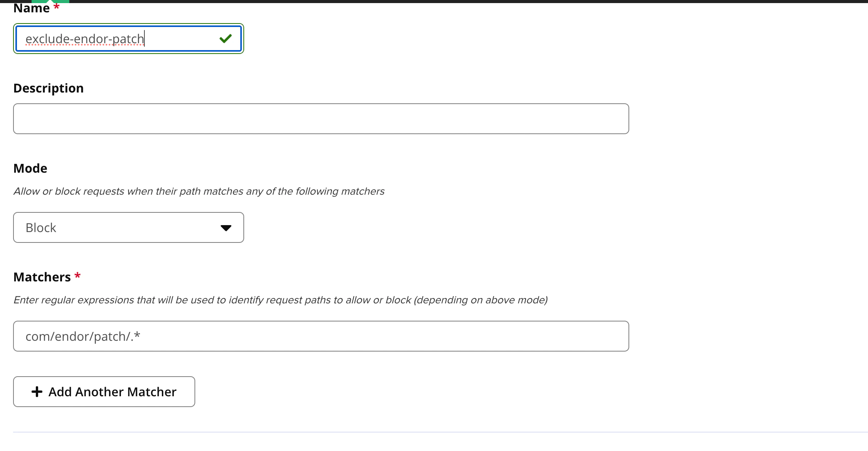Click the dropdown arrow on the Mode selector
868x451 pixels.
click(226, 227)
